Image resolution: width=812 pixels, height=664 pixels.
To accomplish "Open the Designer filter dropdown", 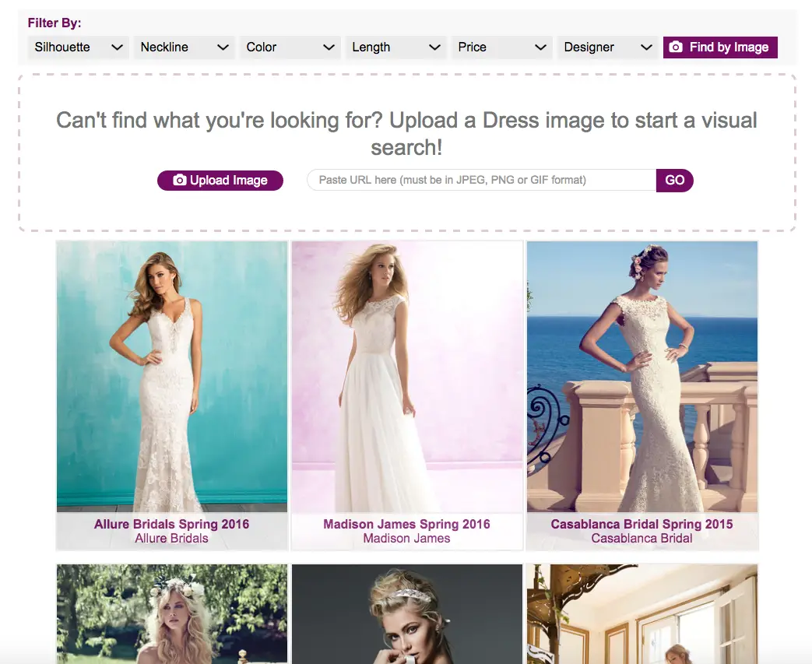I will click(x=607, y=47).
